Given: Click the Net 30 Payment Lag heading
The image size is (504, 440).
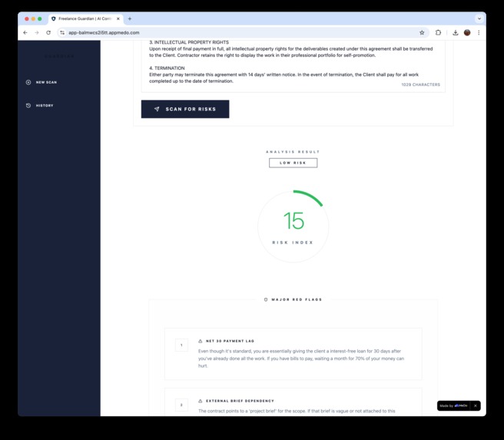Looking at the screenshot, I should (230, 341).
